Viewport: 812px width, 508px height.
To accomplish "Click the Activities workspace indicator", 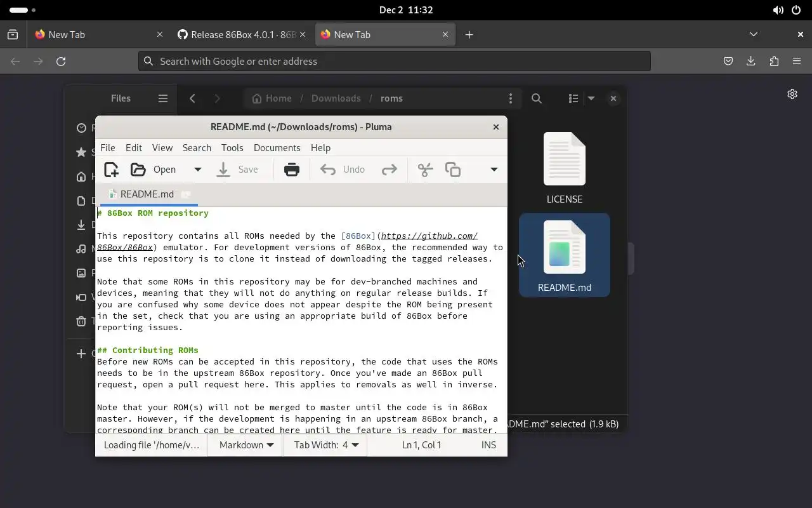I will click(23, 10).
